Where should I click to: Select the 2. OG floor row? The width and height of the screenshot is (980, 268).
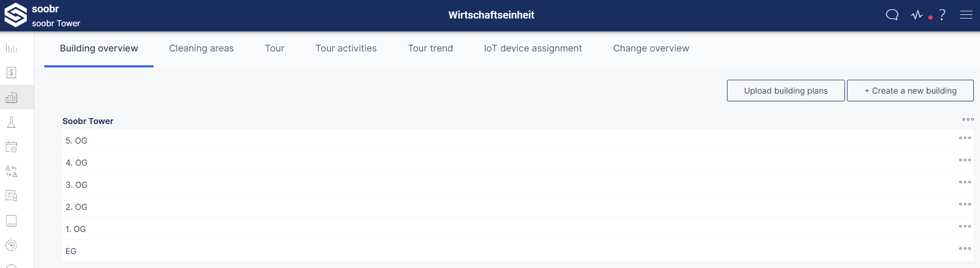(x=518, y=207)
